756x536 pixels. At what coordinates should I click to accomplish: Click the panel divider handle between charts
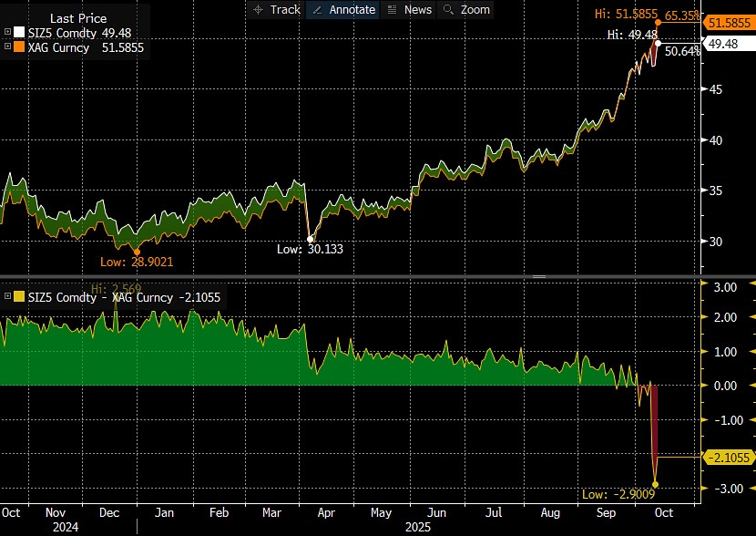[x=538, y=277]
